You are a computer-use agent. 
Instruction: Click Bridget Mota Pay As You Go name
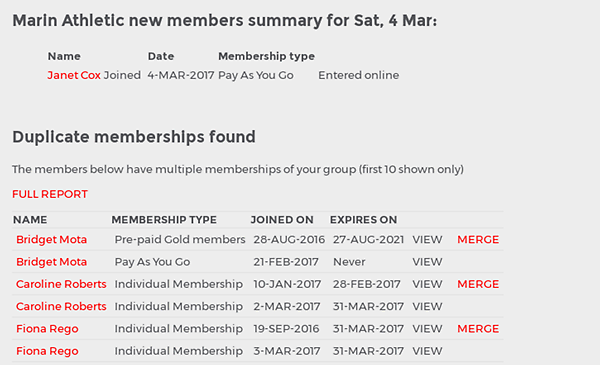52,262
